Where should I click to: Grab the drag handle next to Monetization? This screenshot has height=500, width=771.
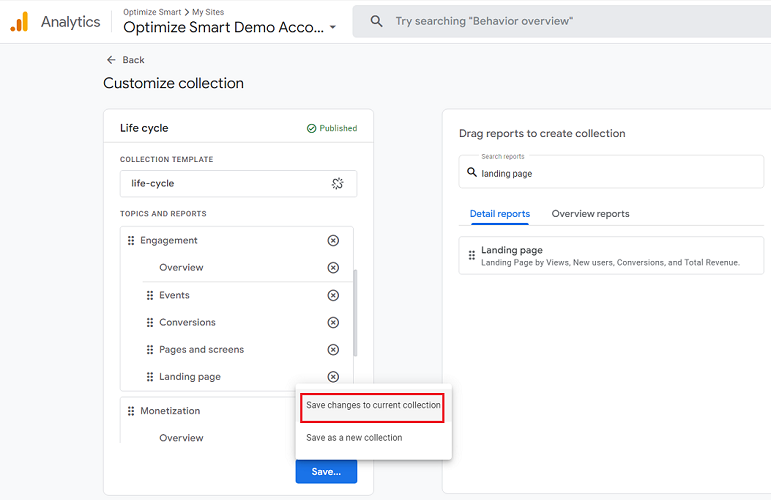tap(131, 411)
